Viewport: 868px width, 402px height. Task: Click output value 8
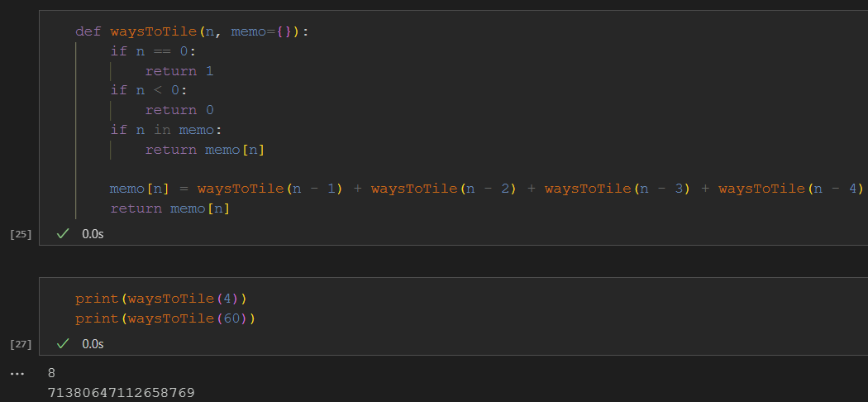[51, 373]
